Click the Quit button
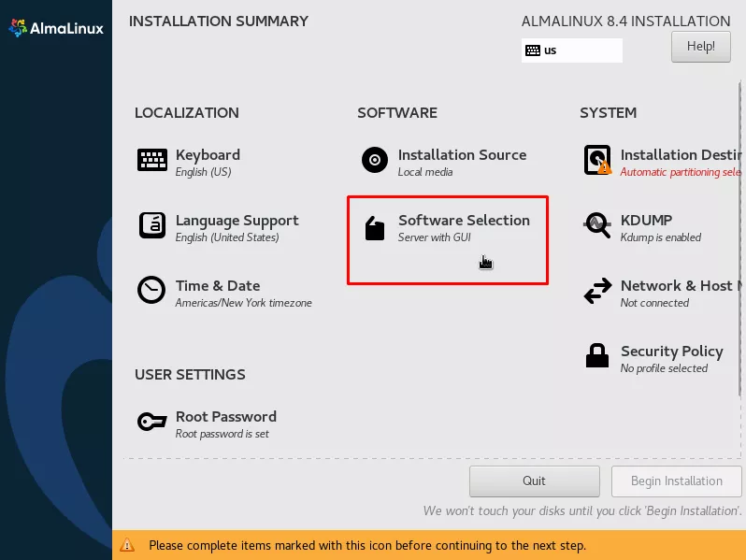The image size is (746, 560). [535, 481]
